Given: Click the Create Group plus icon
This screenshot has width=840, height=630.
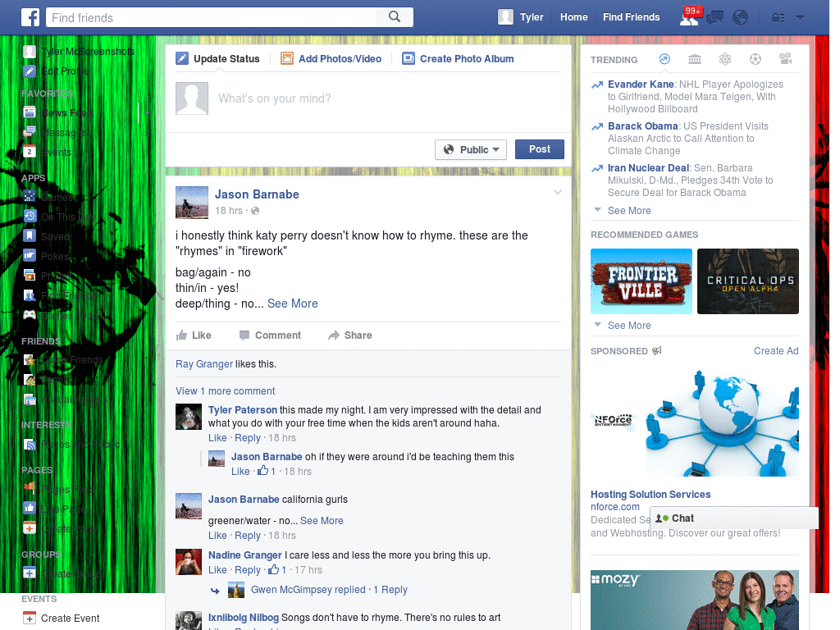Looking at the screenshot, I should pos(30,573).
